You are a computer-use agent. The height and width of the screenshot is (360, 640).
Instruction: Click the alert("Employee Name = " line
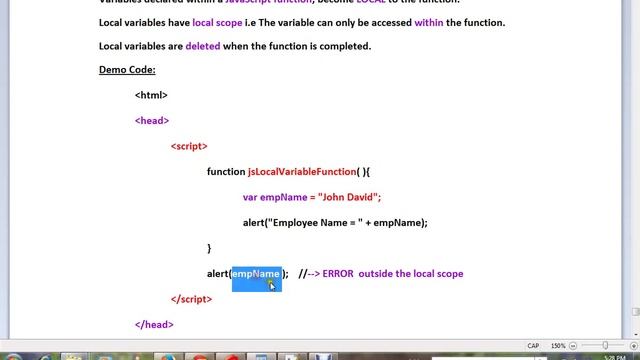coord(335,223)
